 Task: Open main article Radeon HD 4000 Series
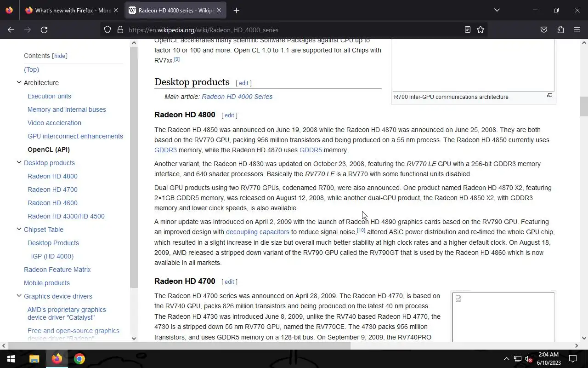237,97
